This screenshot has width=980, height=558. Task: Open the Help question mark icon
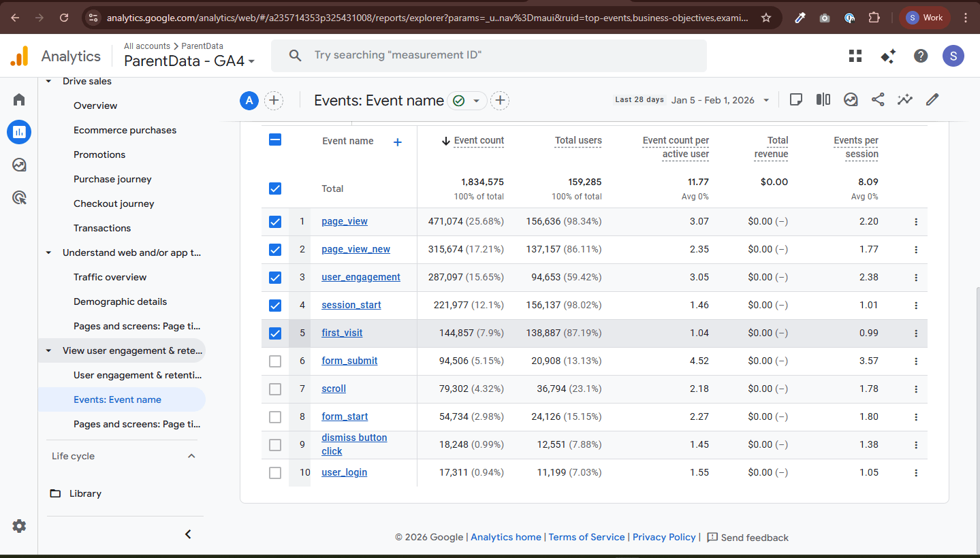tap(921, 56)
